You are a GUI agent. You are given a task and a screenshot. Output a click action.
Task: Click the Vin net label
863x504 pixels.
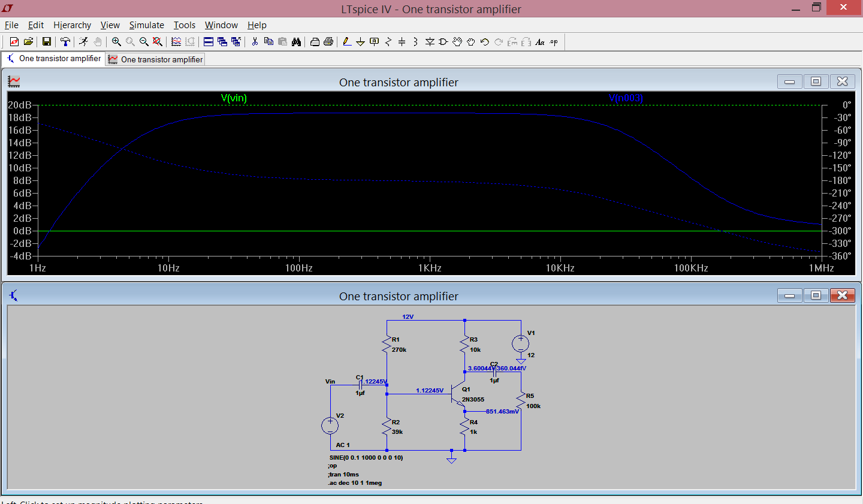click(330, 382)
